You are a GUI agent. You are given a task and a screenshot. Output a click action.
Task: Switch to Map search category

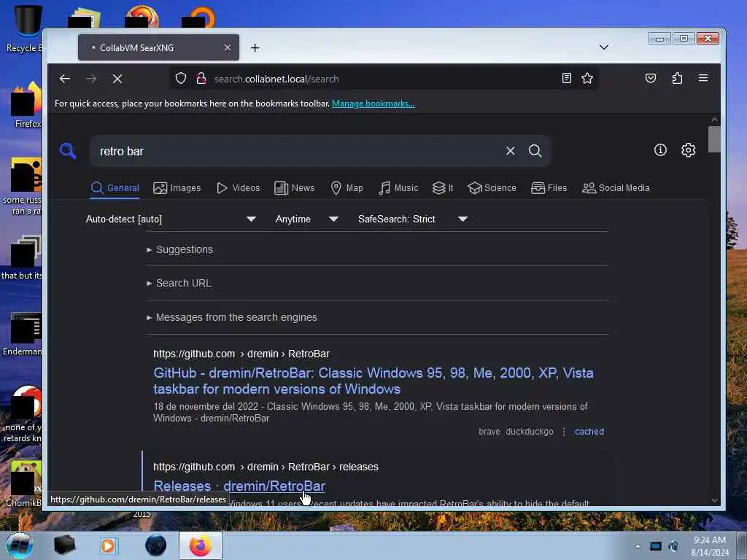(x=347, y=187)
